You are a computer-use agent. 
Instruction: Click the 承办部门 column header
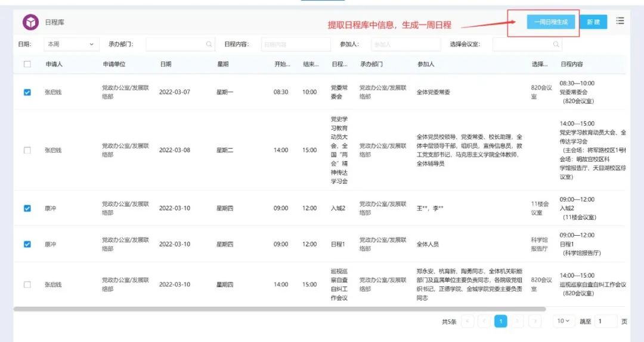pyautogui.click(x=371, y=64)
